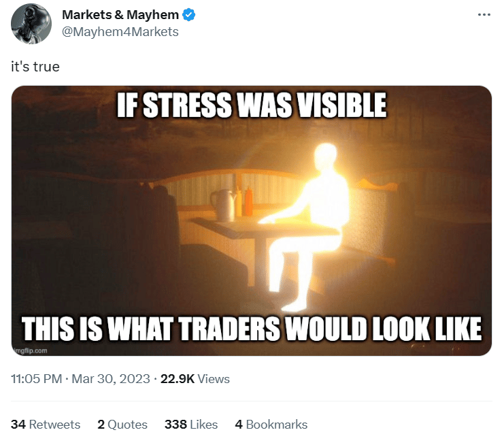Open the @Mayhem4Markets handle link
This screenshot has height=445, width=504.
click(120, 32)
